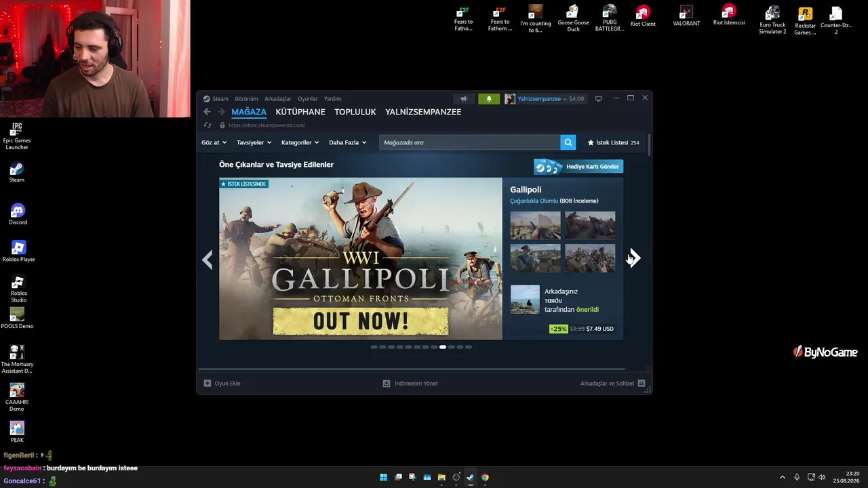Click the megaphone announcements icon in Steam
The image size is (868, 488).
point(464,99)
